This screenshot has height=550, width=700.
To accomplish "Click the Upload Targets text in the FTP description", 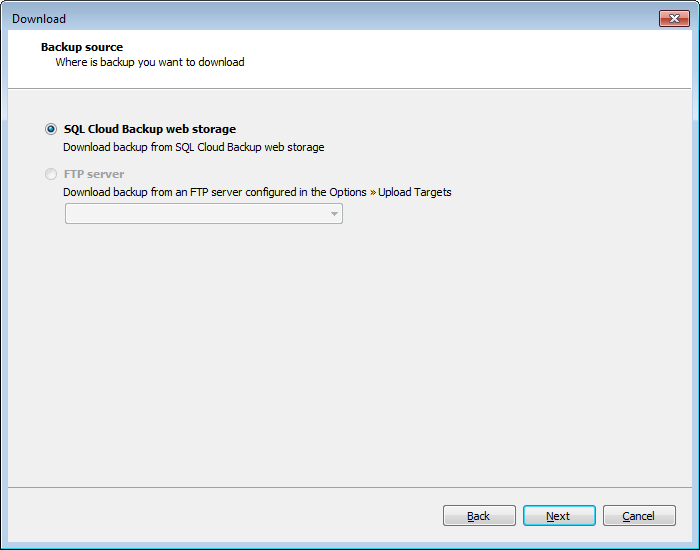I will (415, 192).
